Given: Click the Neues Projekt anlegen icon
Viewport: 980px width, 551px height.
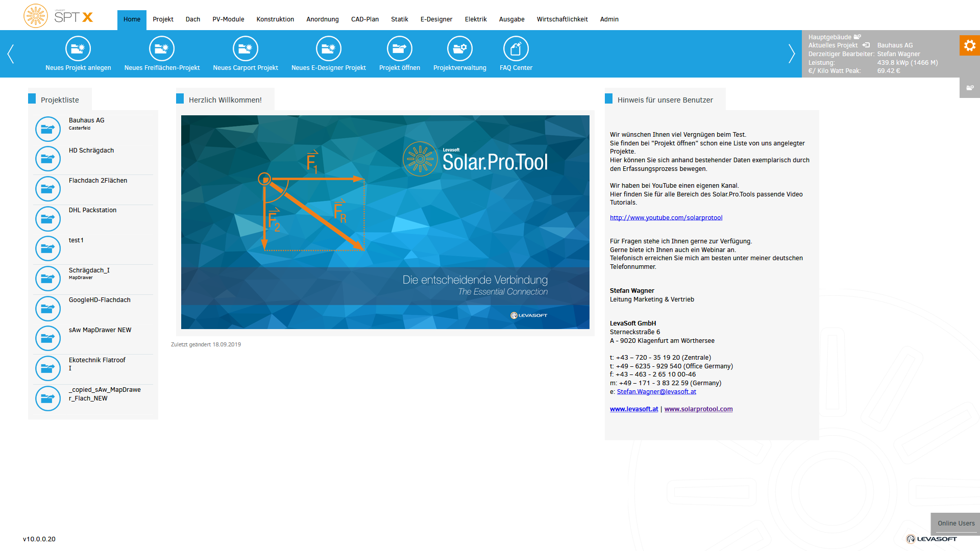Looking at the screenshot, I should (78, 48).
